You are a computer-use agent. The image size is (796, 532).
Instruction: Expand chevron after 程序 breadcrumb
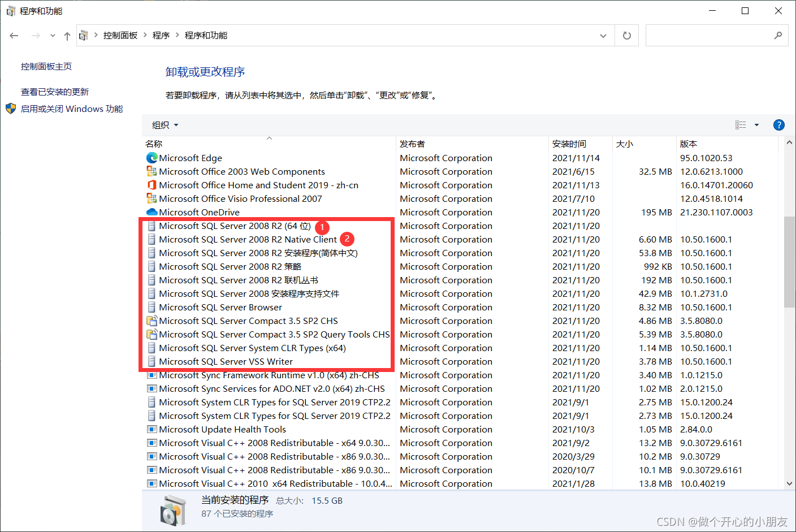178,35
